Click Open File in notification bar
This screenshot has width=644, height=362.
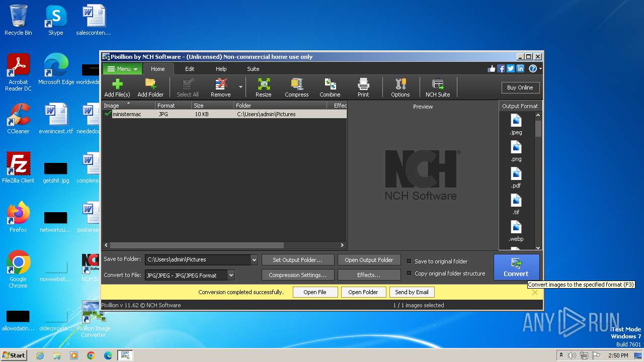[x=315, y=292]
